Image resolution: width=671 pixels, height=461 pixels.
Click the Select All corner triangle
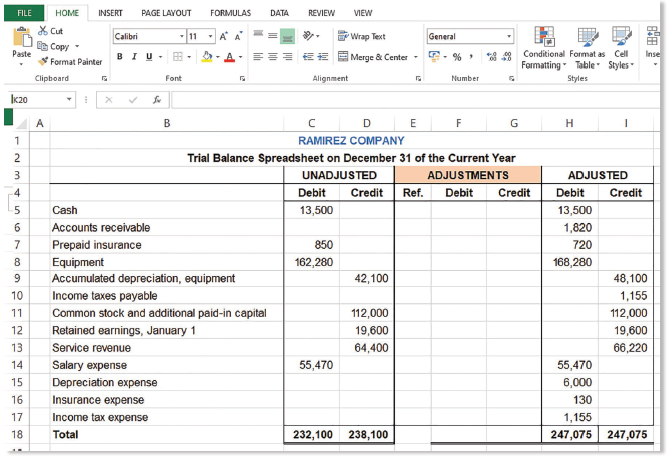(21, 123)
